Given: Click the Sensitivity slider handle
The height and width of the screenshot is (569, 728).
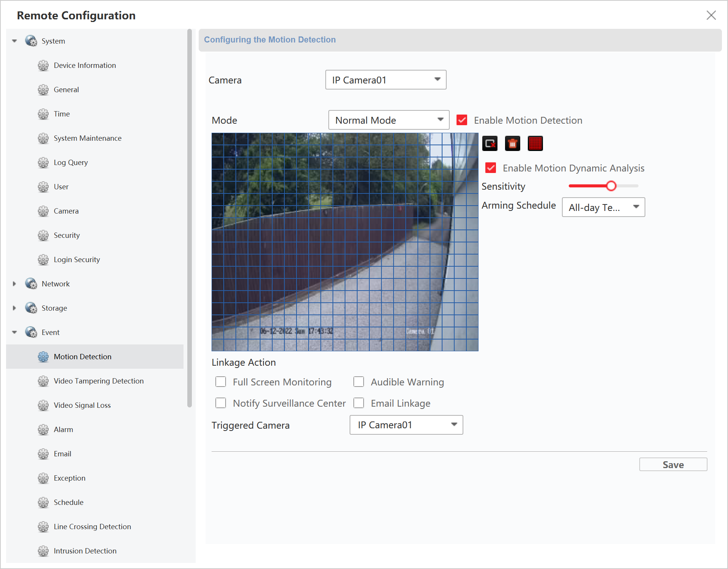Looking at the screenshot, I should pyautogui.click(x=611, y=186).
